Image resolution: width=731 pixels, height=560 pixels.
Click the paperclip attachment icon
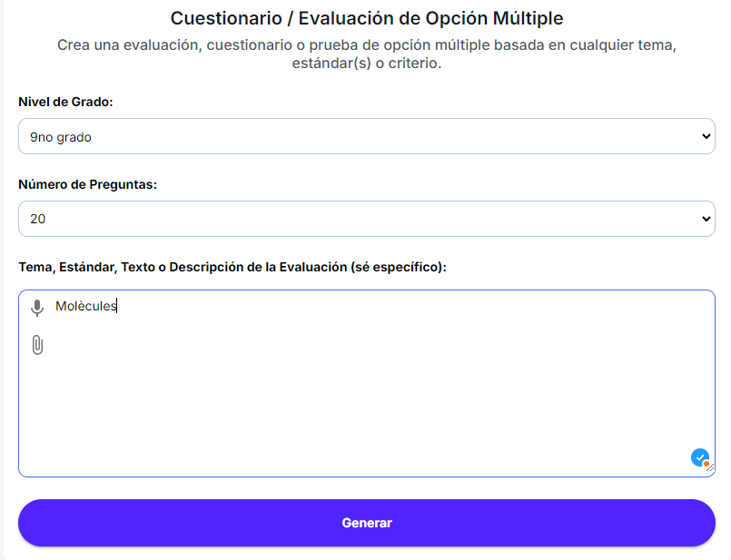(37, 345)
